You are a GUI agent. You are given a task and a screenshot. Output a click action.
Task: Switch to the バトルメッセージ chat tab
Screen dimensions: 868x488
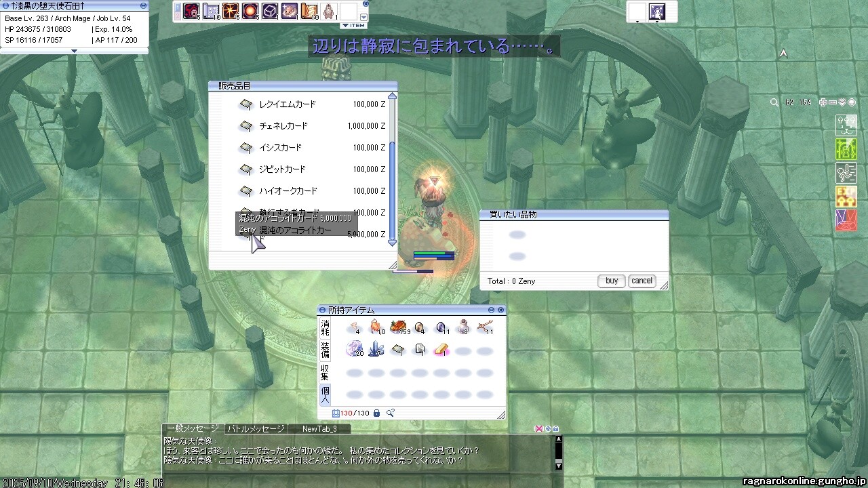click(256, 428)
